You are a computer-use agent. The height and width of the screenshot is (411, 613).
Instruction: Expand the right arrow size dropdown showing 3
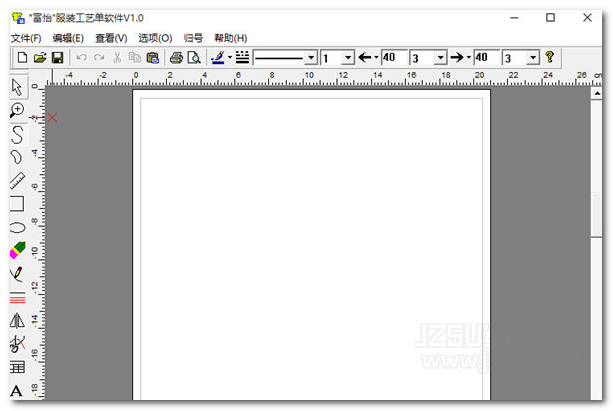tap(533, 58)
